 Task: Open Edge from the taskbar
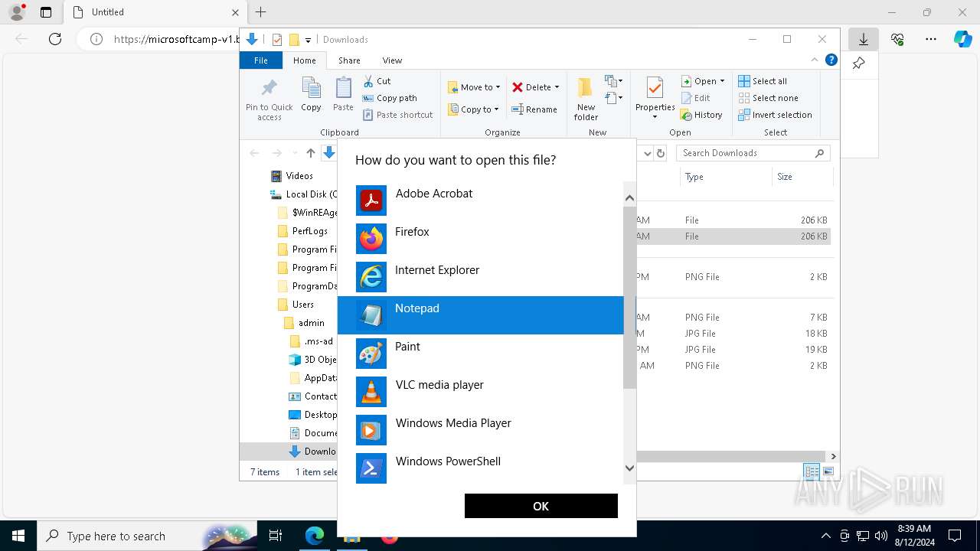(x=315, y=536)
